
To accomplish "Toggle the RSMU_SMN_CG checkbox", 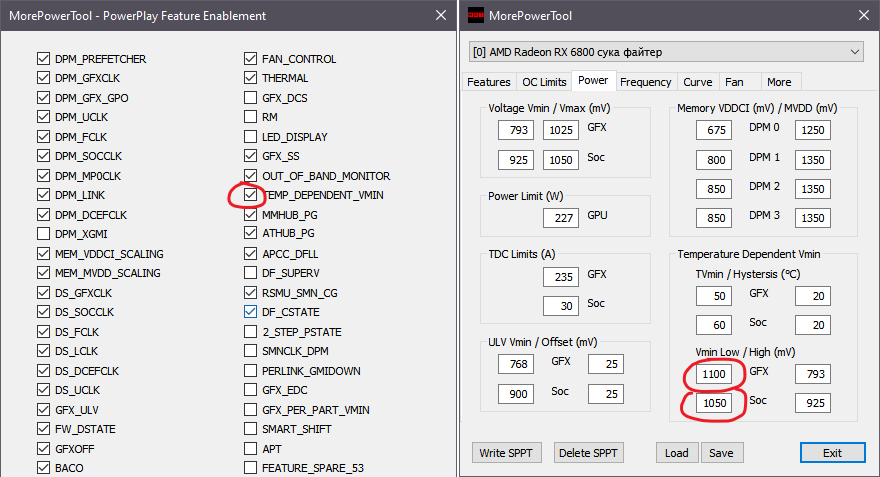I will (250, 292).
